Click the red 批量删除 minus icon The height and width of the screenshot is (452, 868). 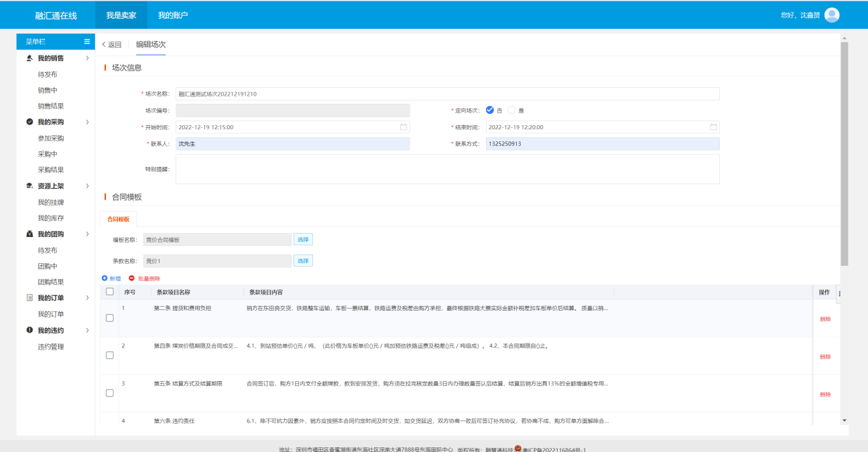[x=131, y=278]
